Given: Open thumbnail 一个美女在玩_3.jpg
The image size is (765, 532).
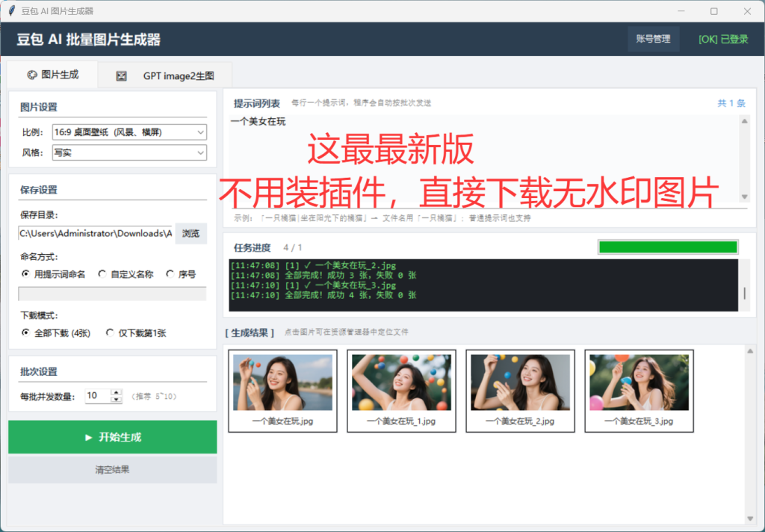Looking at the screenshot, I should [x=639, y=391].
